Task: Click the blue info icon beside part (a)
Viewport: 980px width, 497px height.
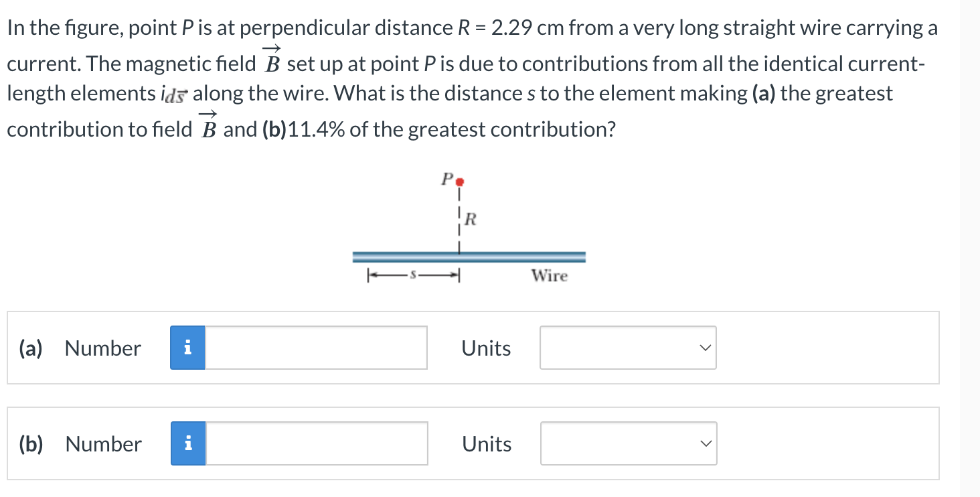Action: point(188,347)
